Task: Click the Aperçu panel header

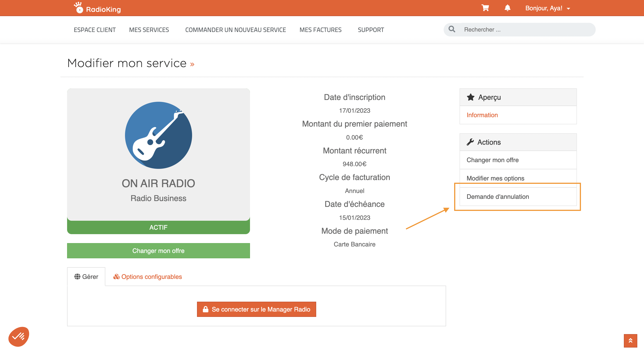Action: coord(518,97)
